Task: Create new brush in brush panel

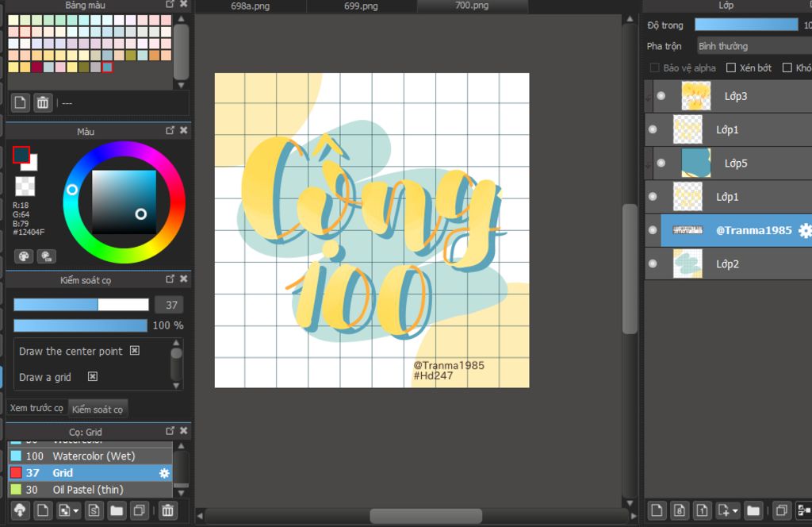Action: pyautogui.click(x=43, y=510)
